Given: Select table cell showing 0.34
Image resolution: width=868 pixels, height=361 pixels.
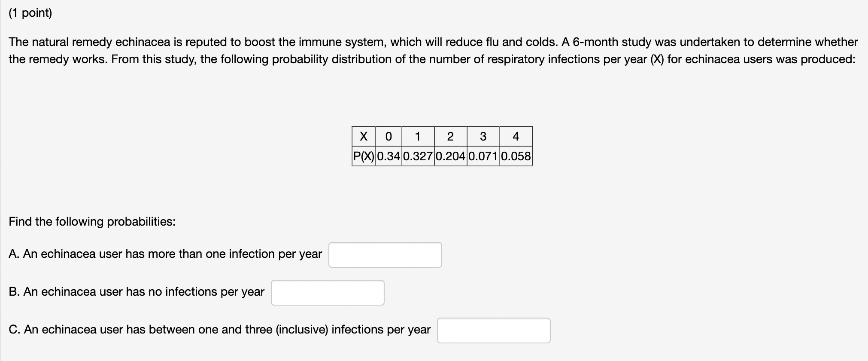Looking at the screenshot, I should click(389, 156).
